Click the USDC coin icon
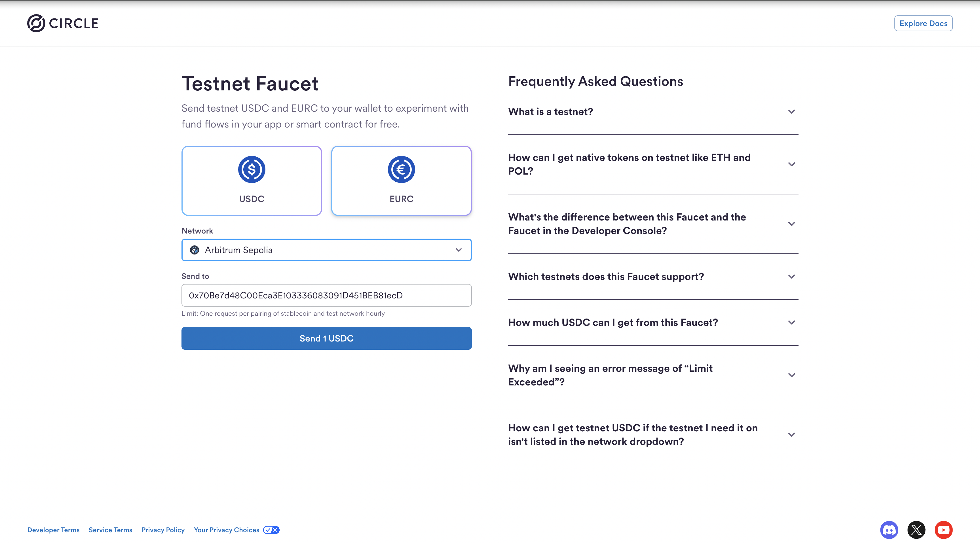The image size is (980, 543). click(252, 169)
